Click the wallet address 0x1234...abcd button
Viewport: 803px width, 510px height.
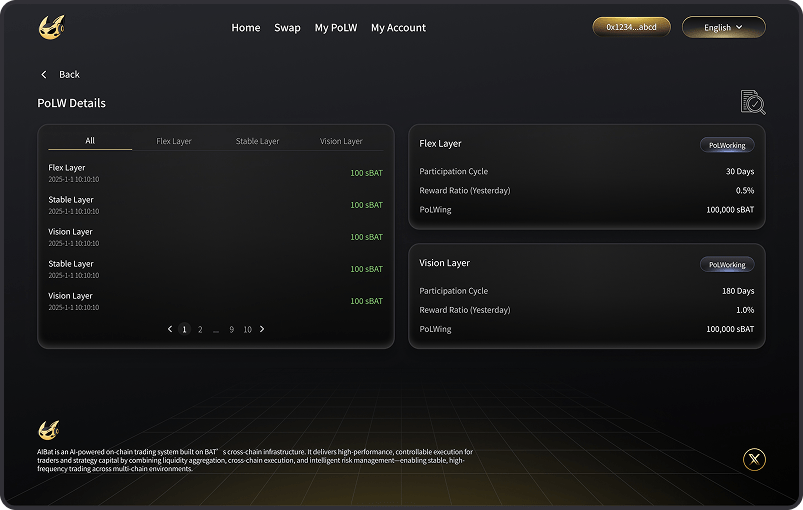click(x=631, y=27)
